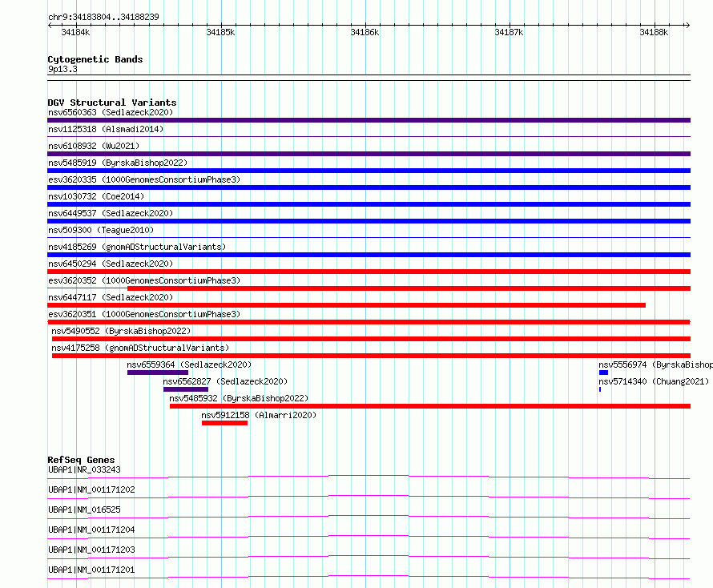Screen dimensions: 713x588
Task: Click the ruler's left arrow end
Action: pos(50,25)
